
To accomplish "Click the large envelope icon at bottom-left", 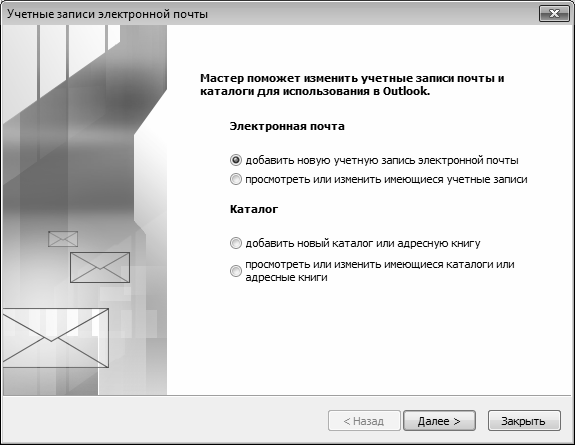I will click(x=56, y=338).
